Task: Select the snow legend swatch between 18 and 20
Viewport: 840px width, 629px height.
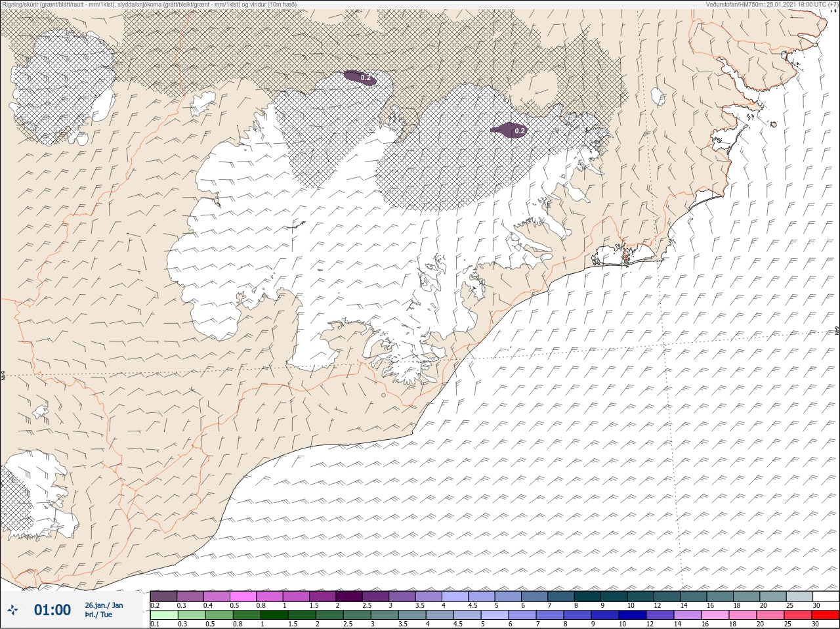Action: coord(747,596)
